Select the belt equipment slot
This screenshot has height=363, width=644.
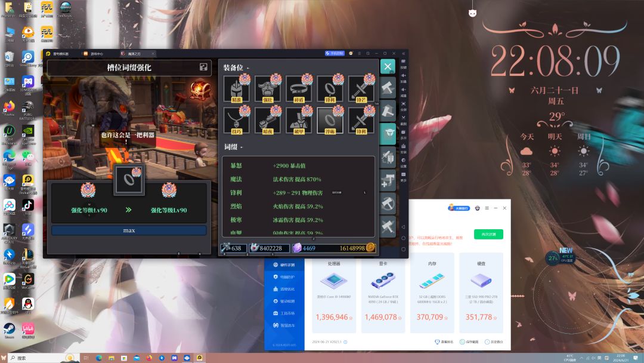coord(299,89)
